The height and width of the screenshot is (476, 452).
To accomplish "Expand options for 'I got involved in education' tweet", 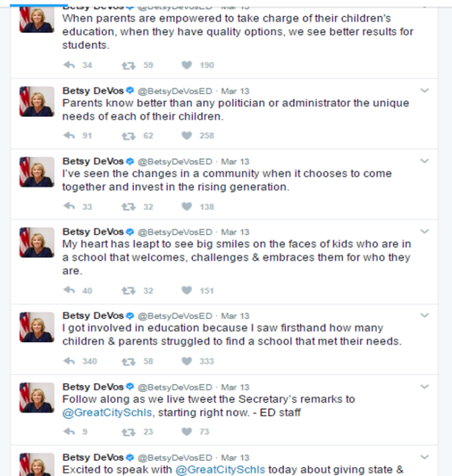I will pos(424,316).
